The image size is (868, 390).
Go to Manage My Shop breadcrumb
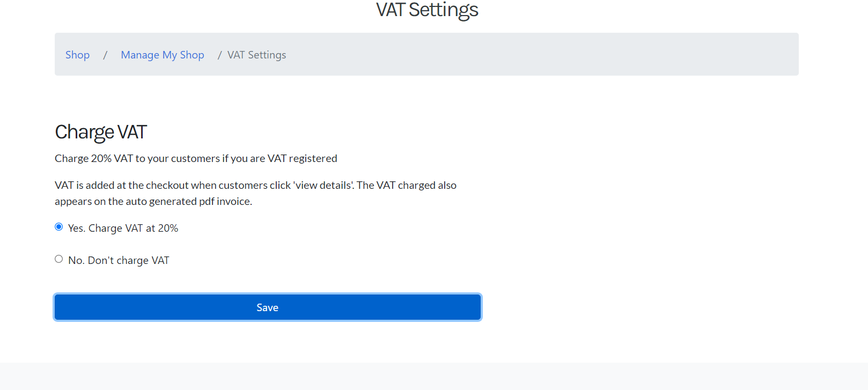coord(163,55)
